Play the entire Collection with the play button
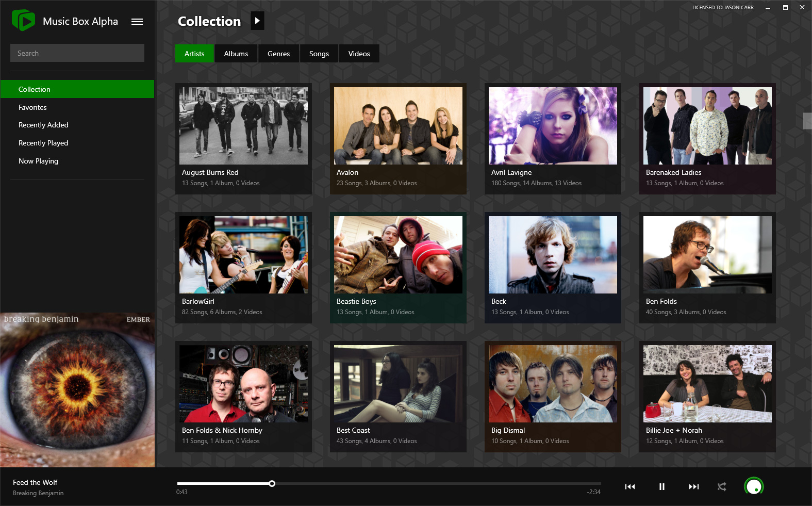 click(257, 21)
